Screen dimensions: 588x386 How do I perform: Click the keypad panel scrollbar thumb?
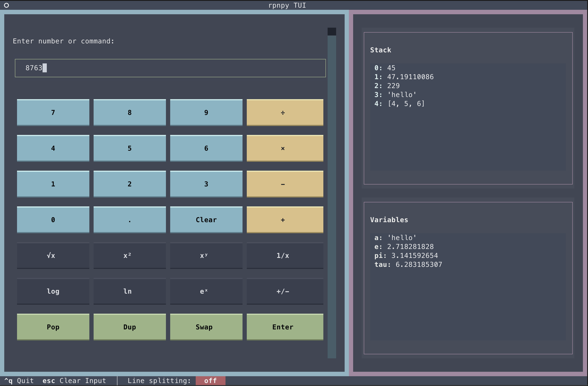pyautogui.click(x=332, y=31)
